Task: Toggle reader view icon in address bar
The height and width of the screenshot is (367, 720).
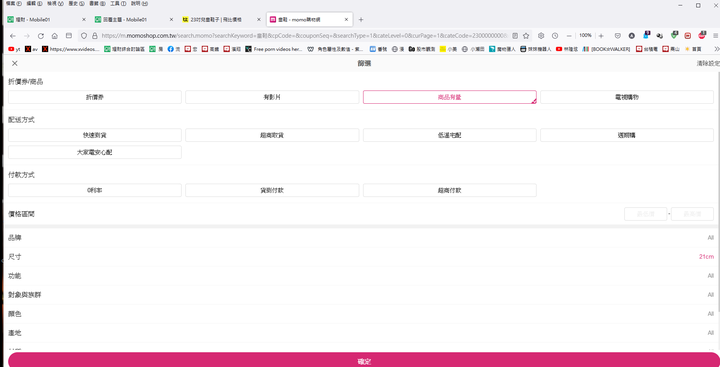Action: point(515,36)
